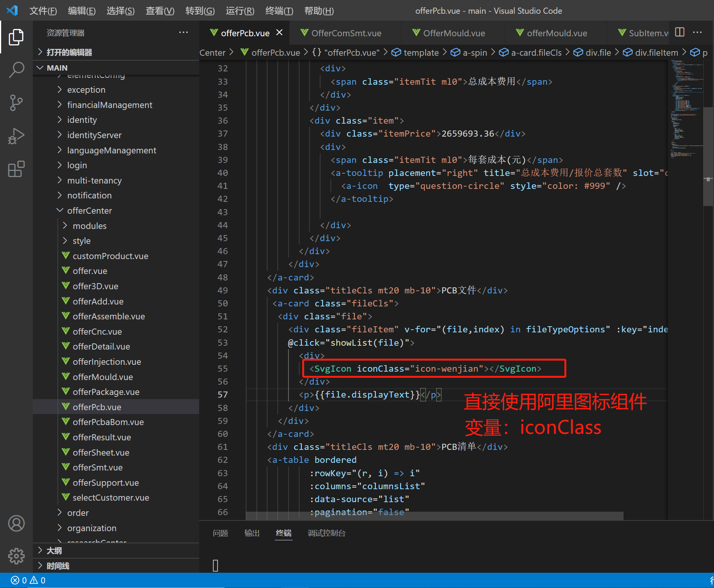Click the code minimap overview
714x588 pixels.
point(687,109)
